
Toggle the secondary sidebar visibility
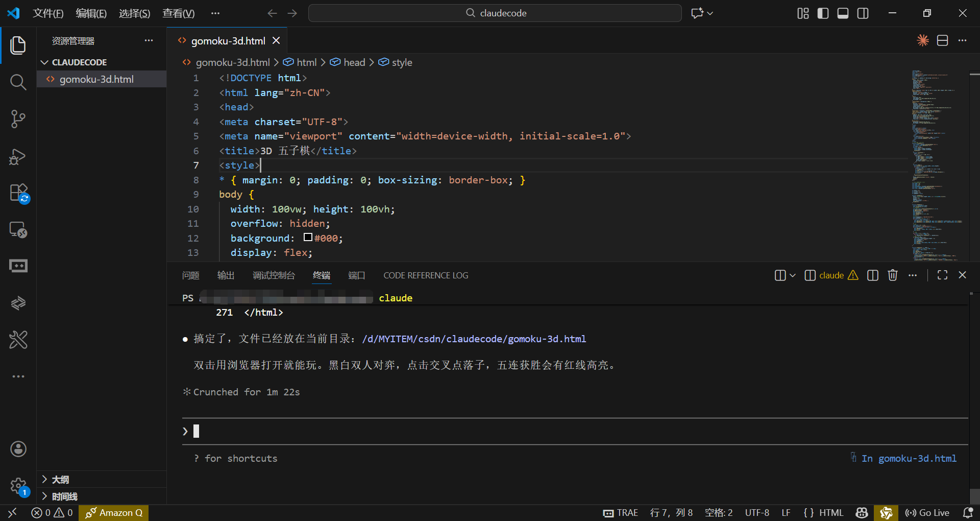(x=863, y=13)
